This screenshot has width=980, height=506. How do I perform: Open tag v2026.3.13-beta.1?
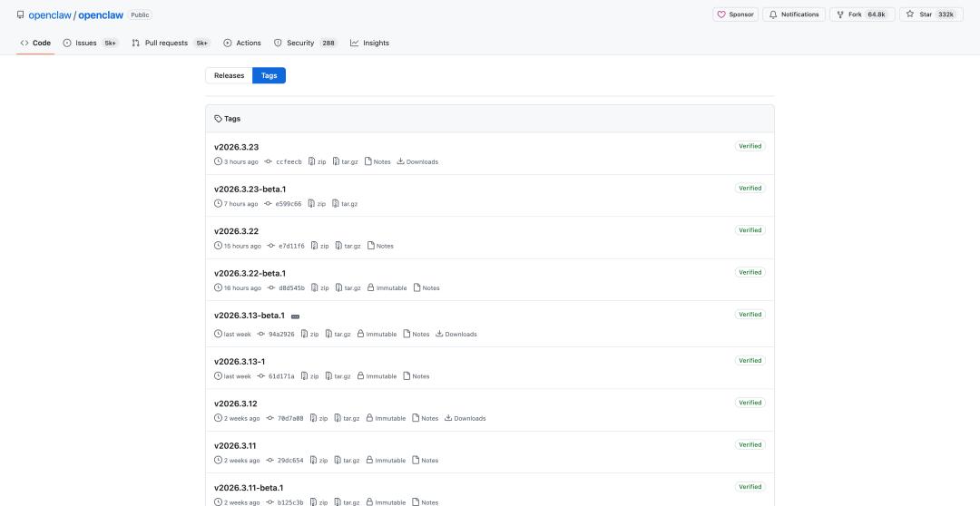click(x=250, y=316)
